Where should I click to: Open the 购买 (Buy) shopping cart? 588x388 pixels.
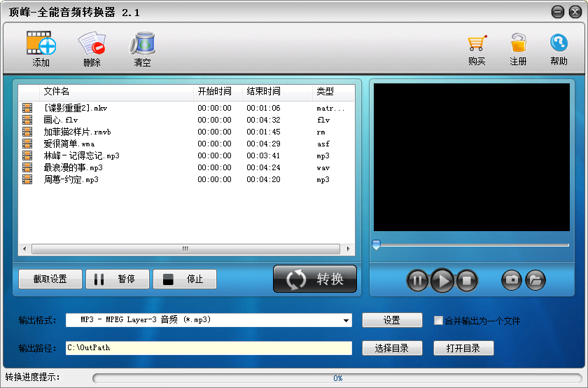tap(477, 43)
